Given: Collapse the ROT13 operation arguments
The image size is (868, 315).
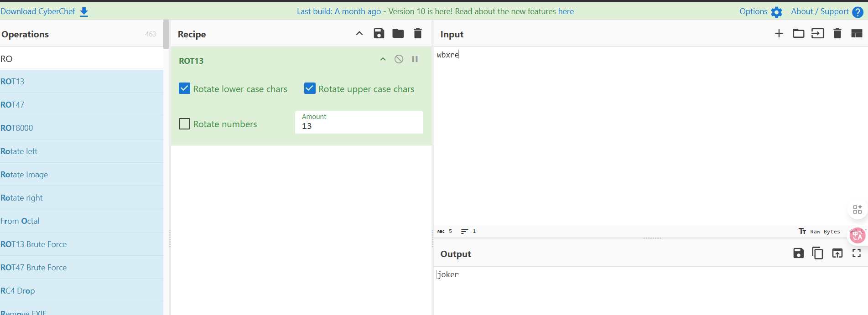Looking at the screenshot, I should tap(383, 59).
